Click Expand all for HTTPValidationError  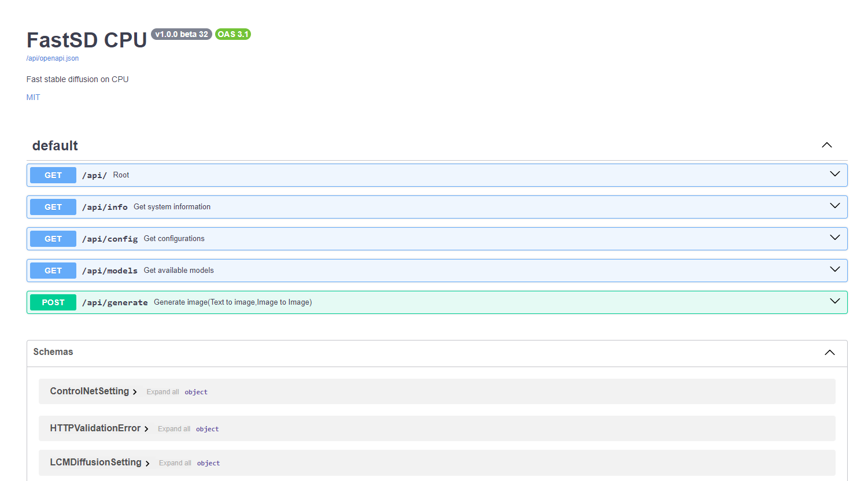pyautogui.click(x=174, y=428)
